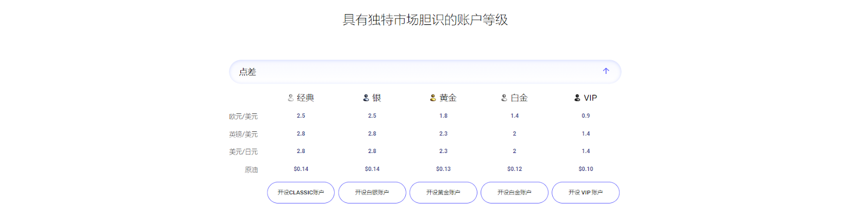Click the VIP 欧元/美元 value 0.9
Screen dimensions: 868x210
(x=586, y=116)
